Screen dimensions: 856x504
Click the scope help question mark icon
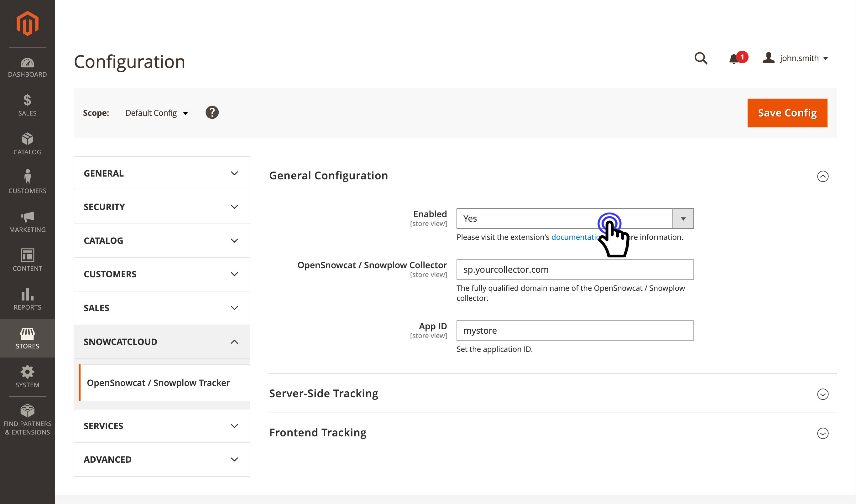[x=212, y=112]
